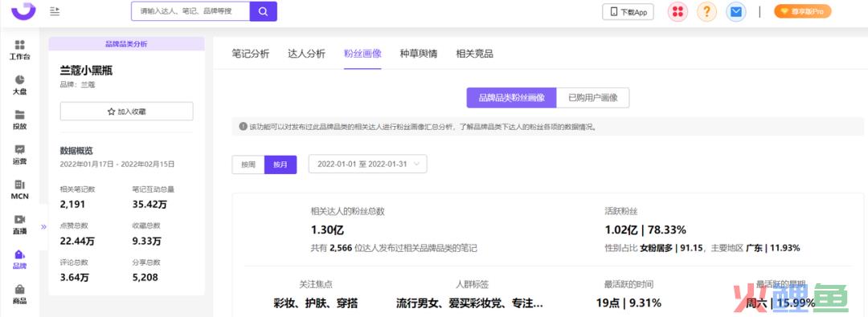This screenshot has height=317, width=868.
Task: Open the 工作台 sidebar item
Action: coord(20,50)
